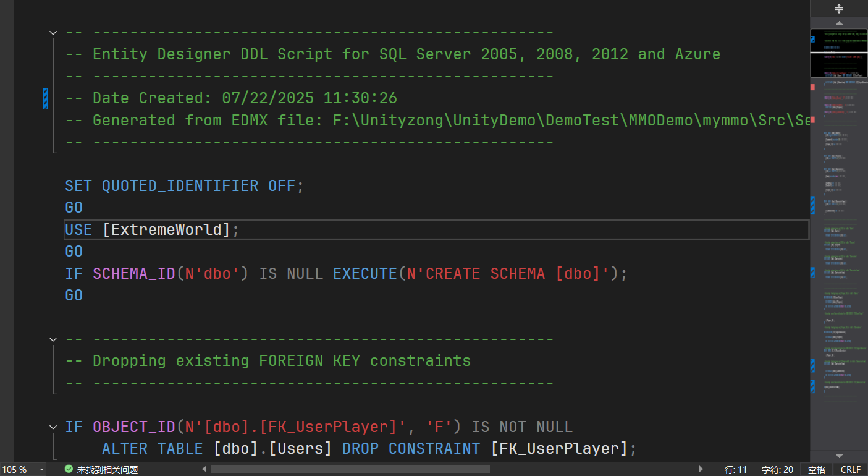The width and height of the screenshot is (868, 476).
Task: Toggle the 空格 indentation setting
Action: coord(816,469)
